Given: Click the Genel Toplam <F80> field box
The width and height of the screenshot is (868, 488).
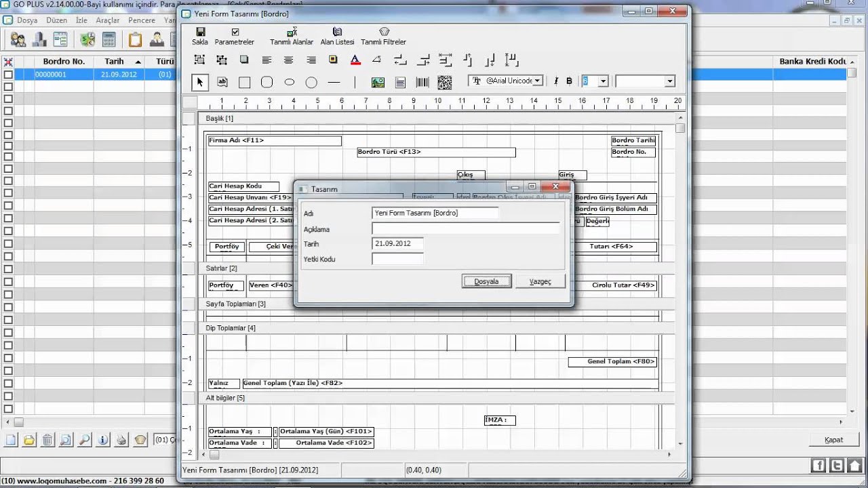Looking at the screenshot, I should (613, 362).
